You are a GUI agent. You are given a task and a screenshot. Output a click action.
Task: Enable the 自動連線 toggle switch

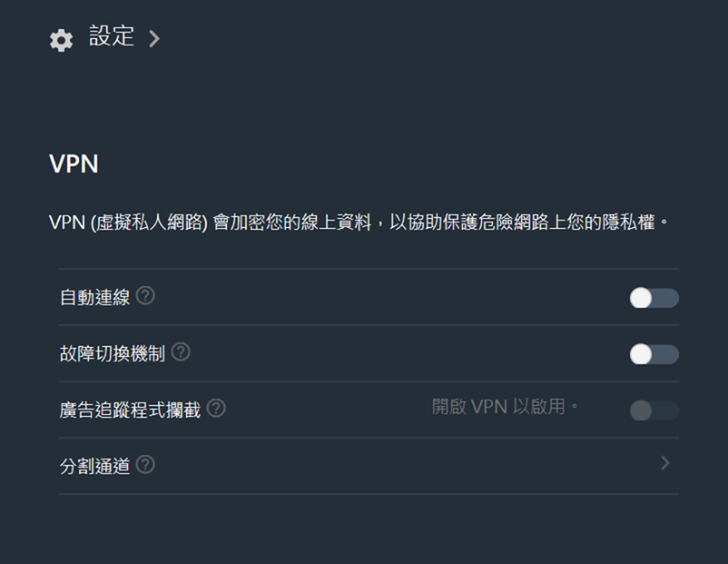[654, 298]
